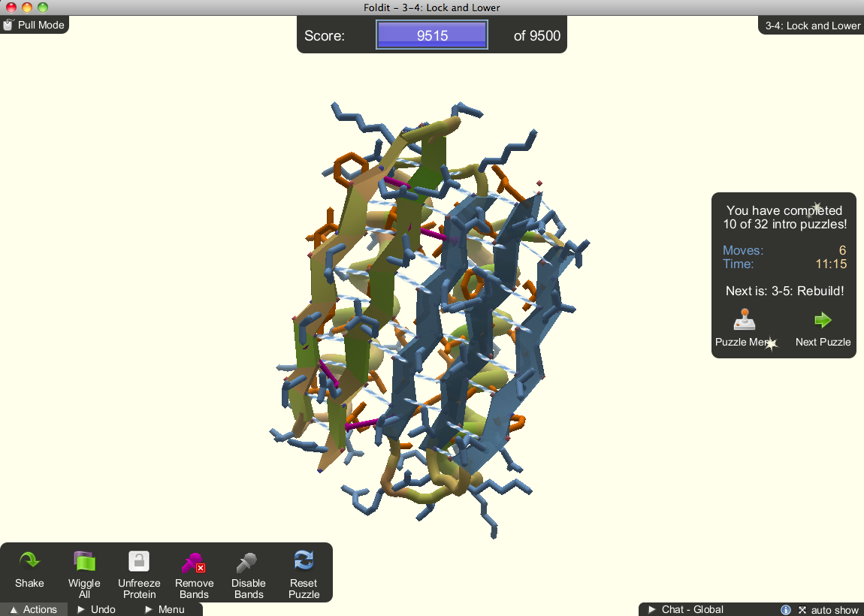Open the Menu flyout

pyautogui.click(x=165, y=609)
